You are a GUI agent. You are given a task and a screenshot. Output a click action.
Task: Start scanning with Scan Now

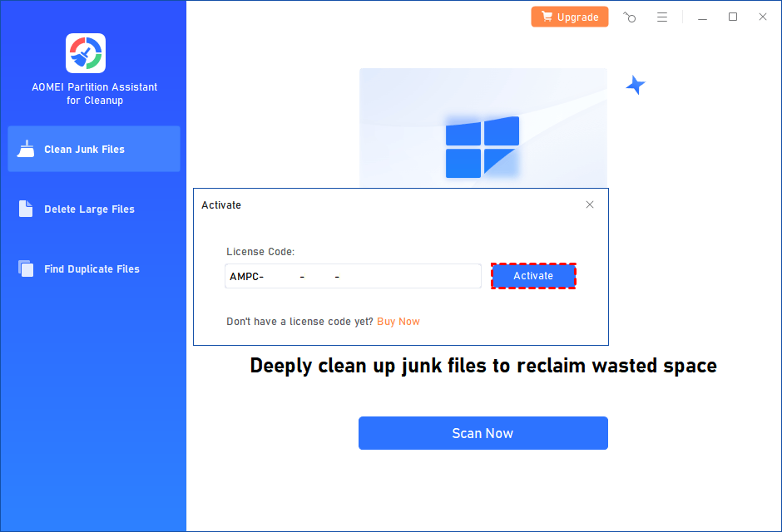[x=483, y=433]
